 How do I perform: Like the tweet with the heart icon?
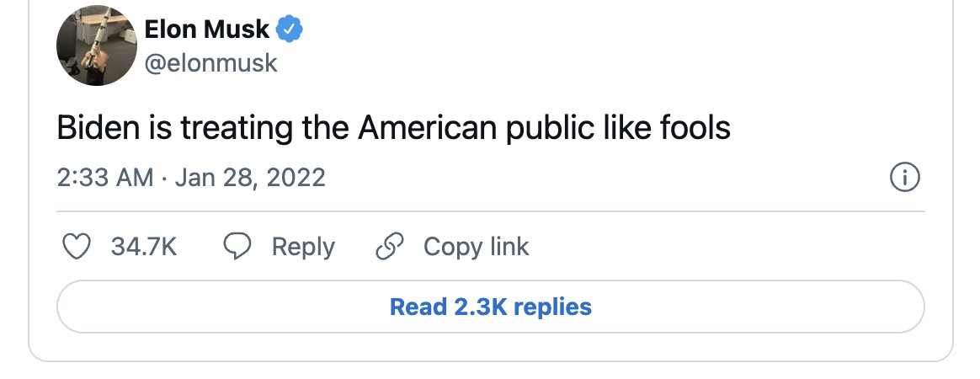pos(77,247)
